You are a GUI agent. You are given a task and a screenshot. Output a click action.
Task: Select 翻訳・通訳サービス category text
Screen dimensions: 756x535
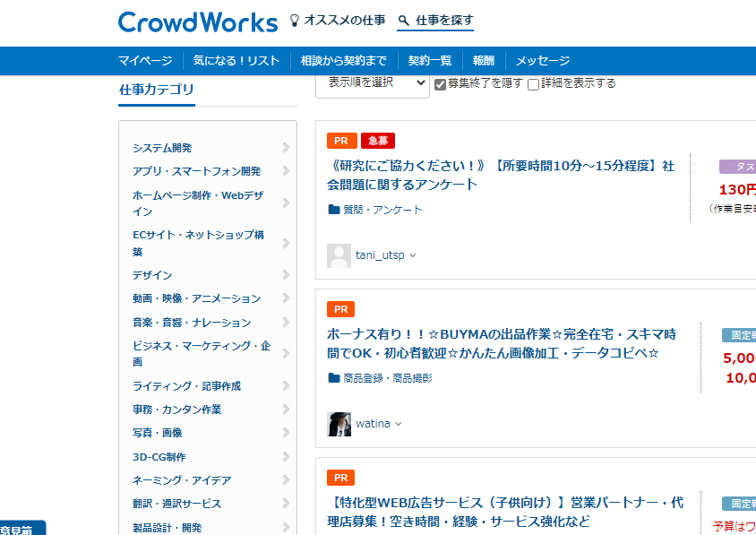177,503
